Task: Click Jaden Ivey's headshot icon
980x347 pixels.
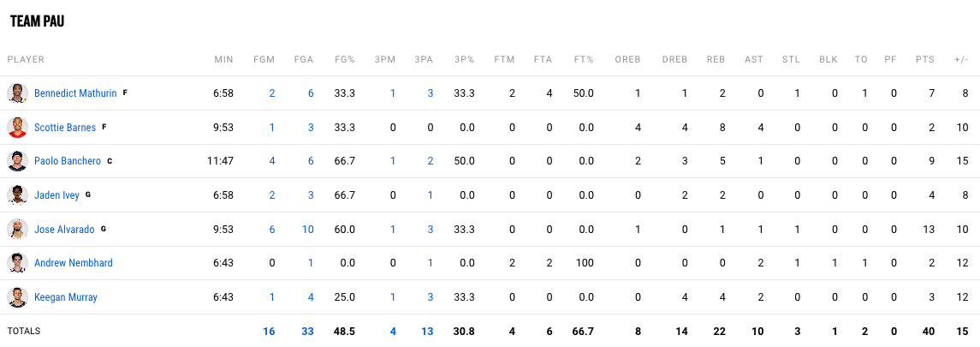Action: click(17, 195)
